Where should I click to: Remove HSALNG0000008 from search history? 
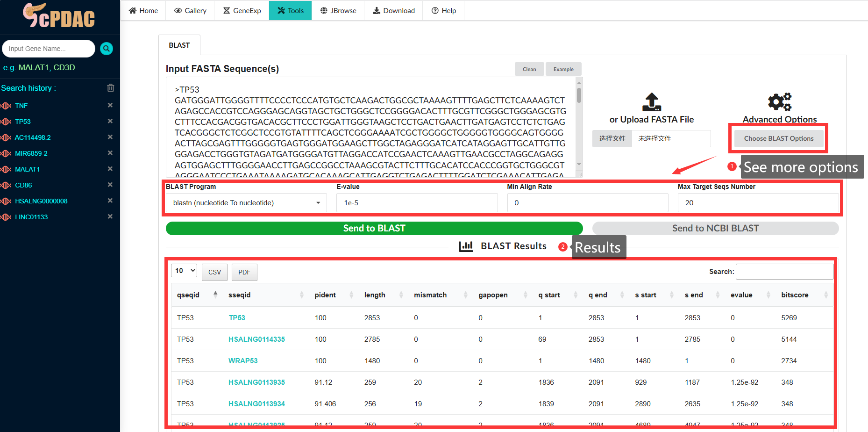pos(110,201)
